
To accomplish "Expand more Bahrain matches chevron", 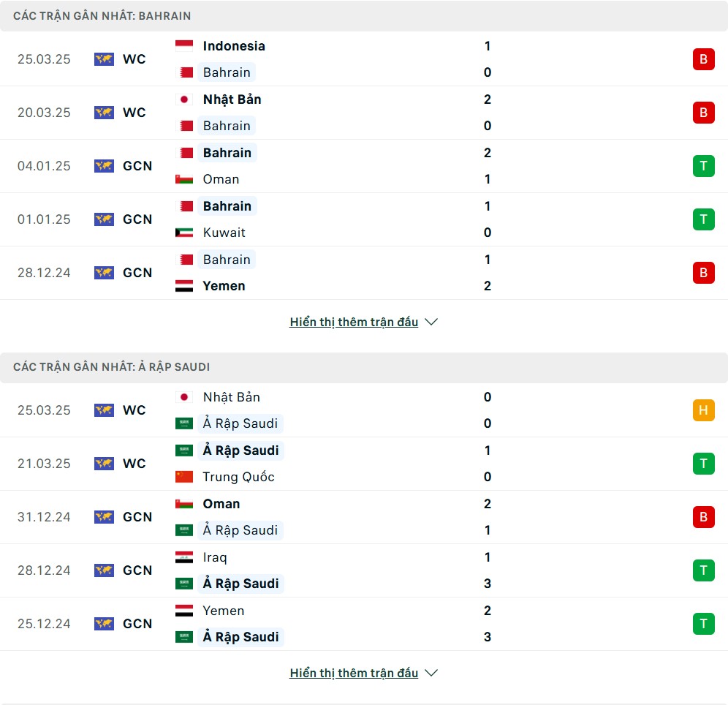I will pyautogui.click(x=431, y=322).
